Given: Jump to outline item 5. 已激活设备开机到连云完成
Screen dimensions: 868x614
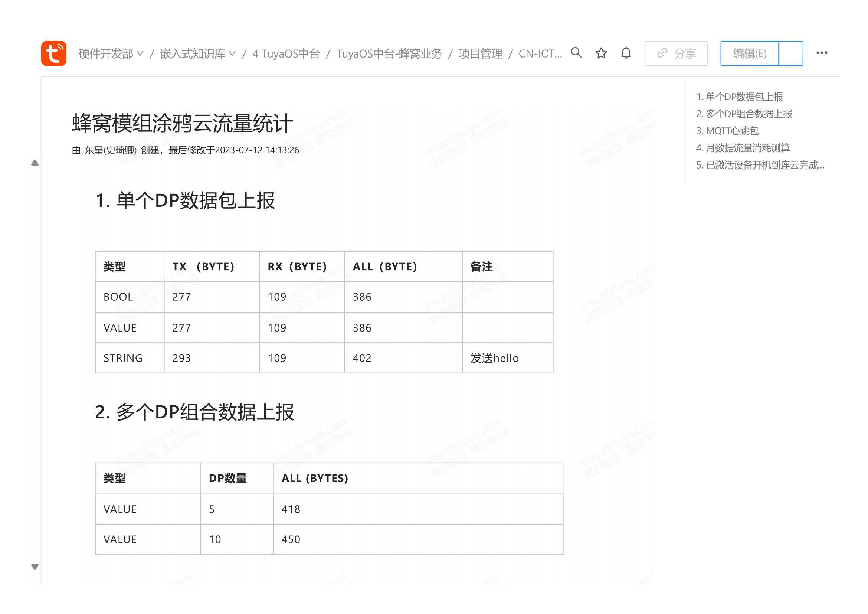Looking at the screenshot, I should (x=760, y=165).
